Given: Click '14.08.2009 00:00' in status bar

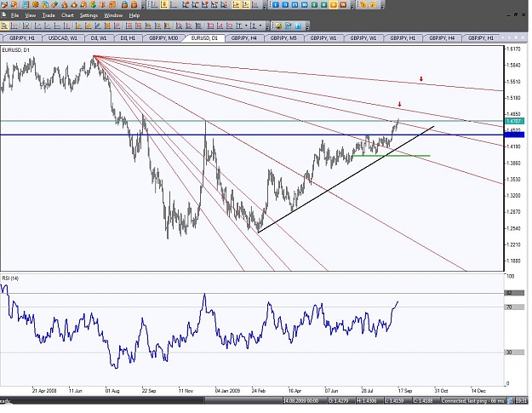Looking at the screenshot, I should click(x=300, y=401).
